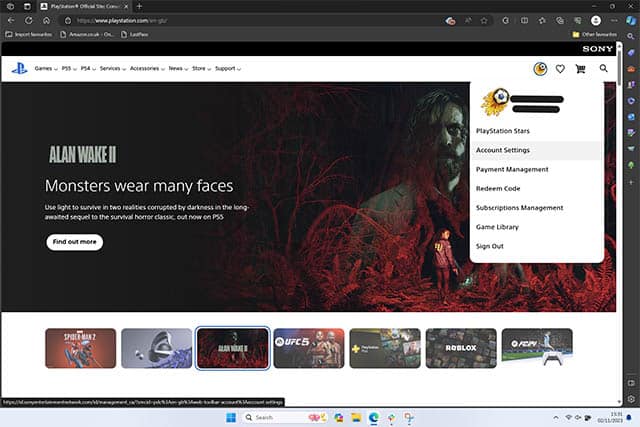Screen dimensions: 640x427
Task: Expand the Games dropdown menu
Action: [45, 69]
